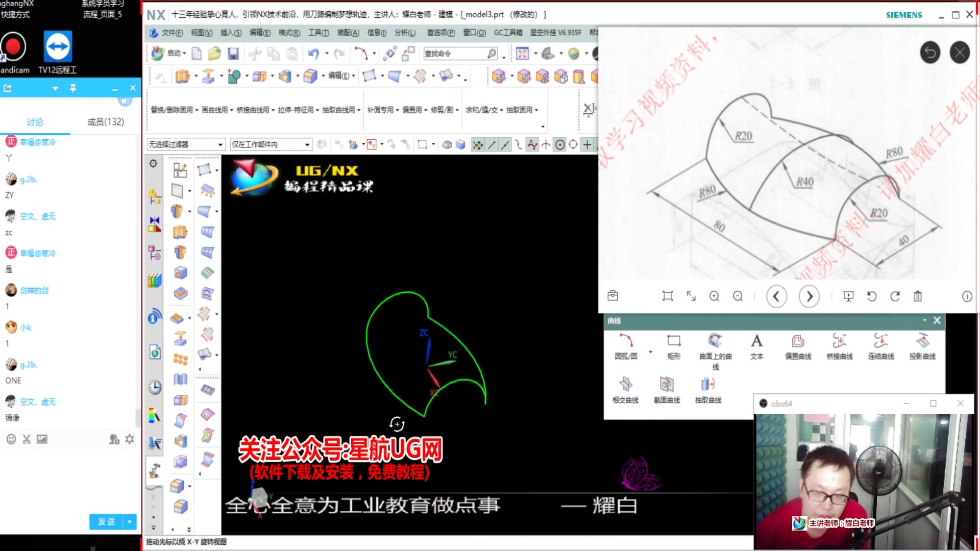Toggle the snap end point option

(x=492, y=145)
